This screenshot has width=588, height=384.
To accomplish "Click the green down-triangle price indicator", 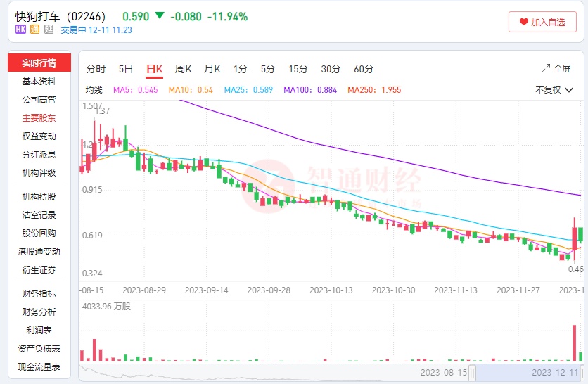I will [160, 16].
